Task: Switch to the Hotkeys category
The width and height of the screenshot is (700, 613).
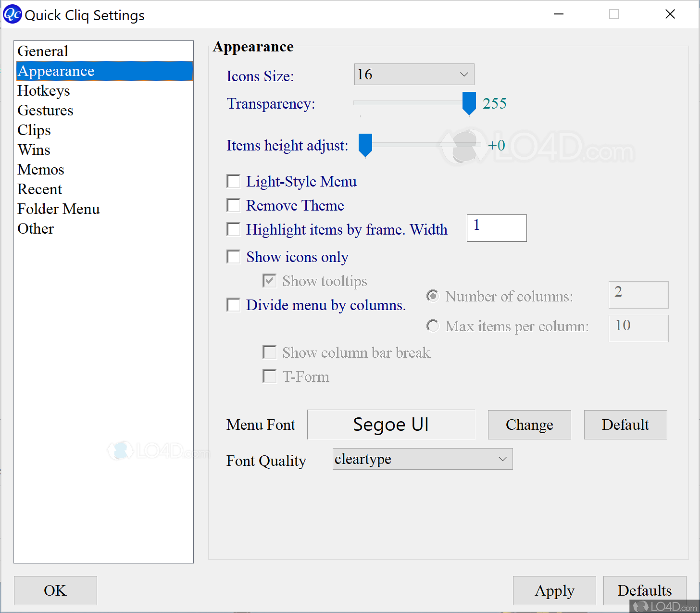Action: pyautogui.click(x=44, y=91)
